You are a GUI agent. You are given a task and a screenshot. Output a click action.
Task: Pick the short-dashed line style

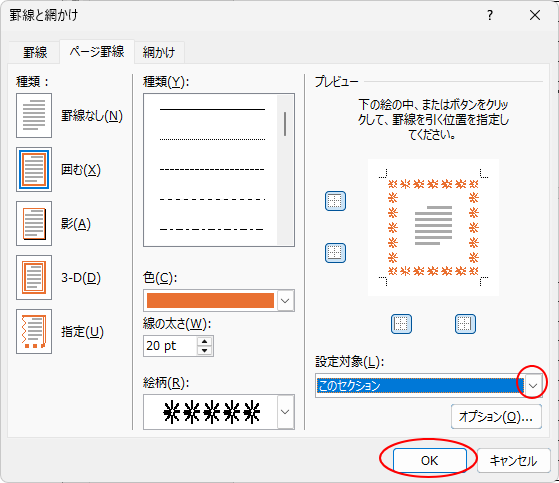pos(212,169)
